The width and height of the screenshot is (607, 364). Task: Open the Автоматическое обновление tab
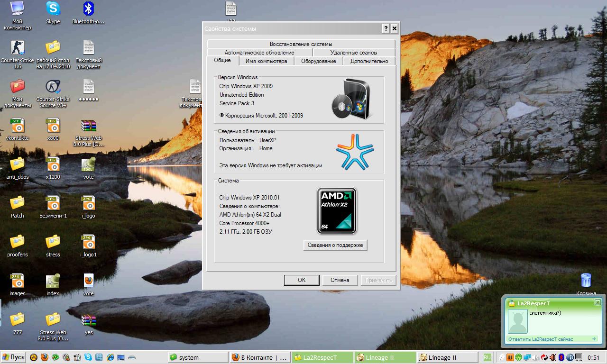[259, 53]
